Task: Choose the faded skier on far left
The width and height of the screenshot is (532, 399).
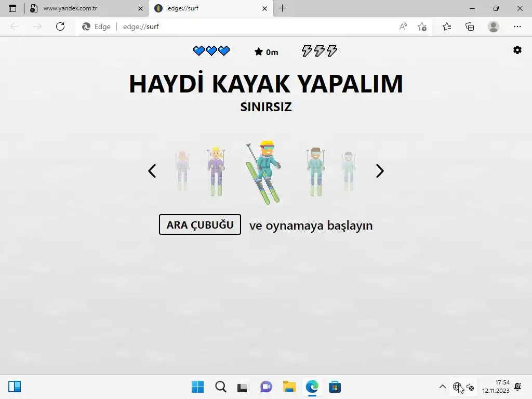Action: pyautogui.click(x=182, y=171)
